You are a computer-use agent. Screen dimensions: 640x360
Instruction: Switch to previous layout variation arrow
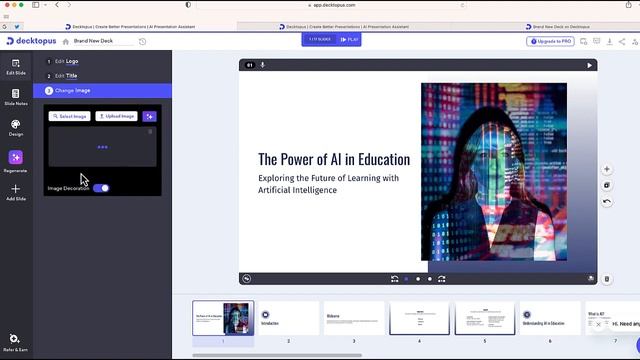pos(394,279)
